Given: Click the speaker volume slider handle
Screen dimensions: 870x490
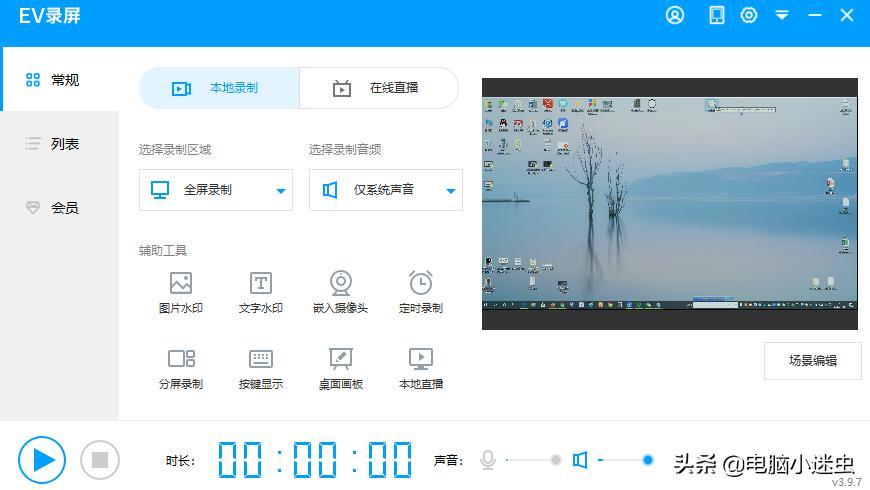Looking at the screenshot, I should tap(648, 460).
